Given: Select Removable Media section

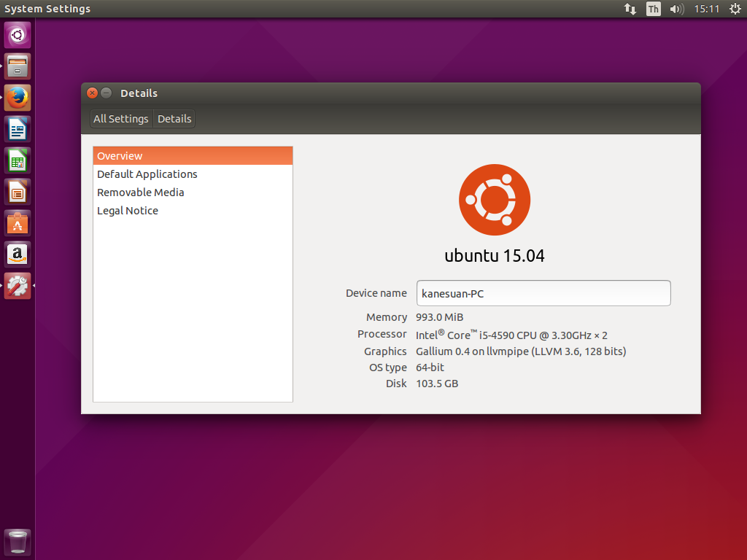Looking at the screenshot, I should (x=193, y=192).
